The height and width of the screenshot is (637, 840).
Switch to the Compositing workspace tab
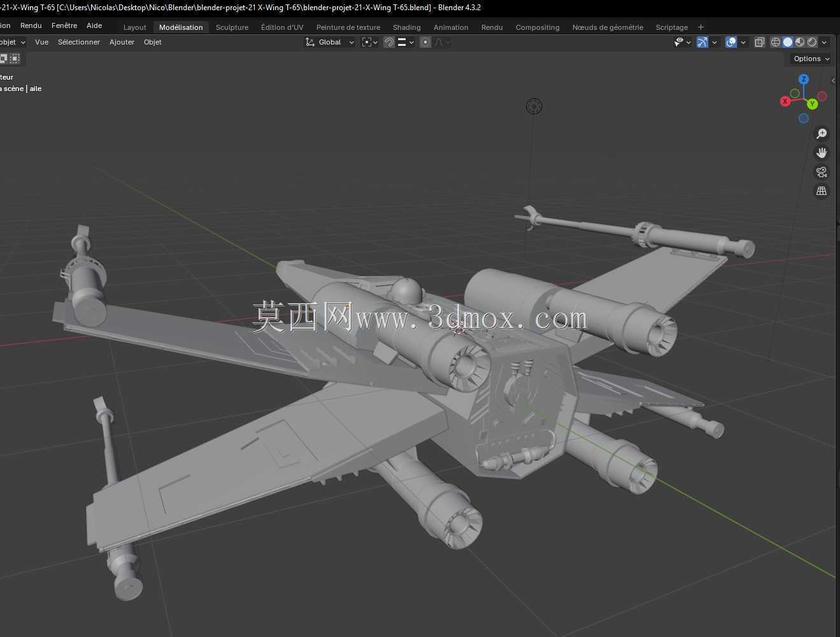[537, 27]
